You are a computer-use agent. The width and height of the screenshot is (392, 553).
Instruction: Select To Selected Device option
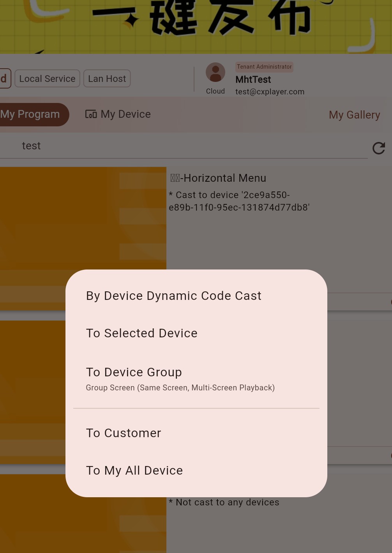[x=196, y=333]
